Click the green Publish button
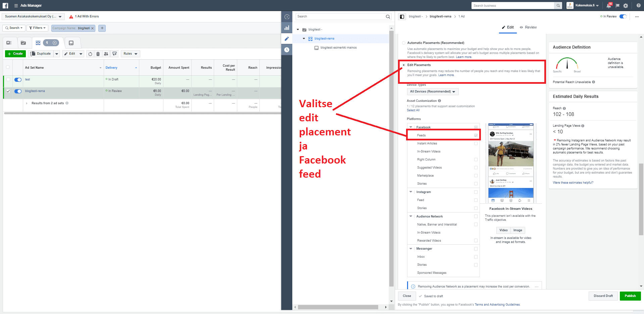Screen dimensions: 644x314 click(x=630, y=296)
